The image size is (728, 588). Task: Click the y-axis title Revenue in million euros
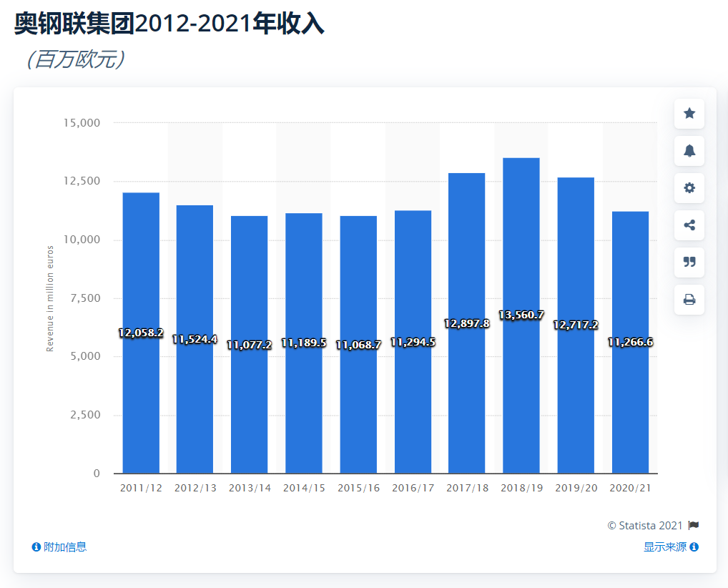tap(50, 298)
